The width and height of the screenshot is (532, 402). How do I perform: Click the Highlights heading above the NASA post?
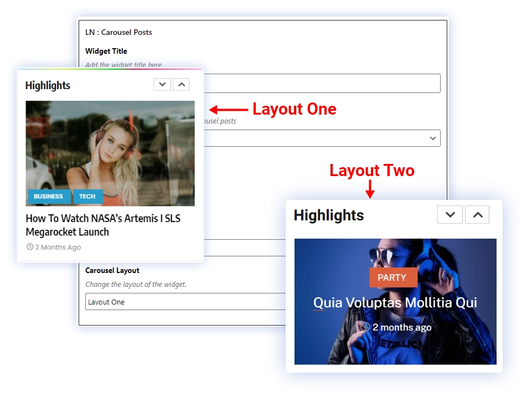(x=48, y=85)
